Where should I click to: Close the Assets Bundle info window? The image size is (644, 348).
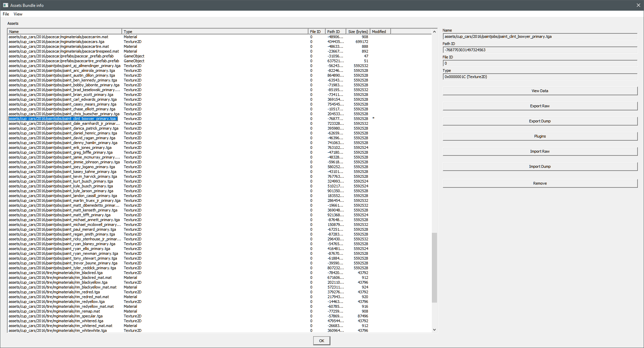638,5
